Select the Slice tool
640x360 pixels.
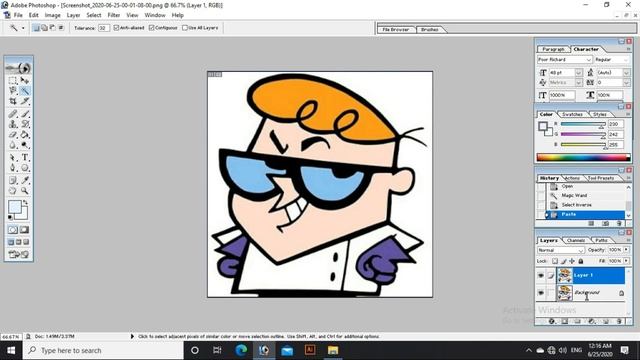24,101
